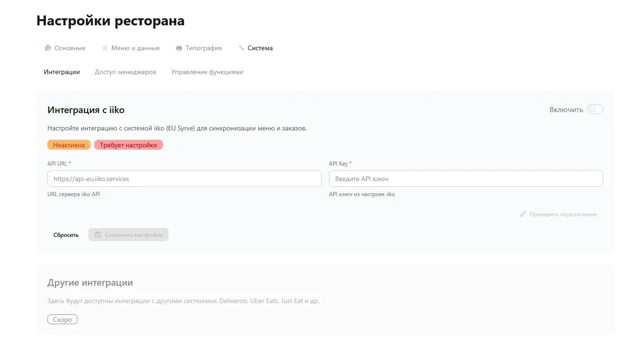Click the document icon beside Меню и данные
This screenshot has width=644, height=349.
(x=104, y=47)
